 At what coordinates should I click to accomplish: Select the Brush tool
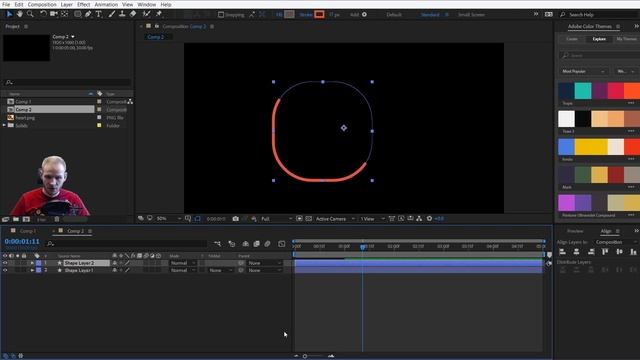112,14
